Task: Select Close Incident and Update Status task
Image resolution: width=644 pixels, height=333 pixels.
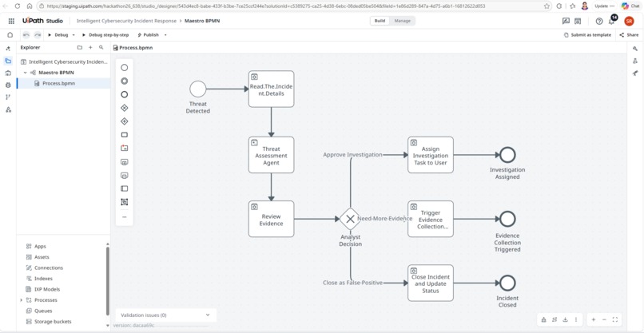Action: point(431,283)
